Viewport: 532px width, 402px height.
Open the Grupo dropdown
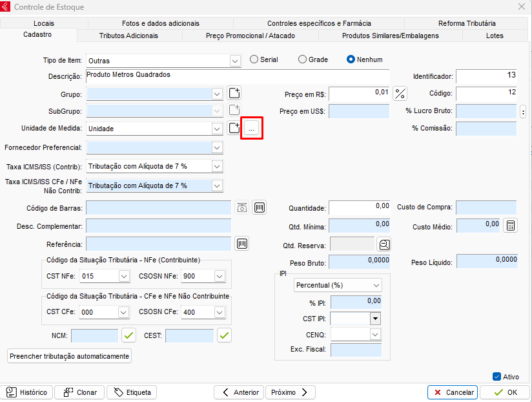(217, 94)
